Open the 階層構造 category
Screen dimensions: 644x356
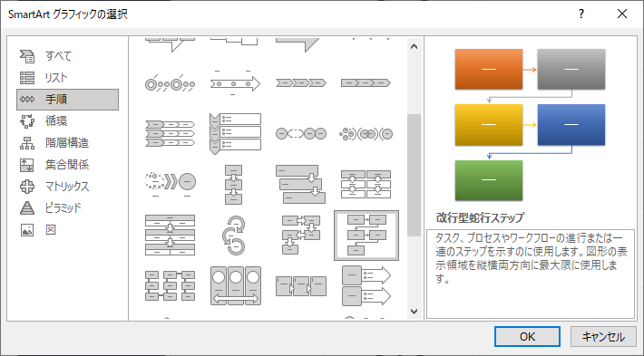tap(67, 143)
